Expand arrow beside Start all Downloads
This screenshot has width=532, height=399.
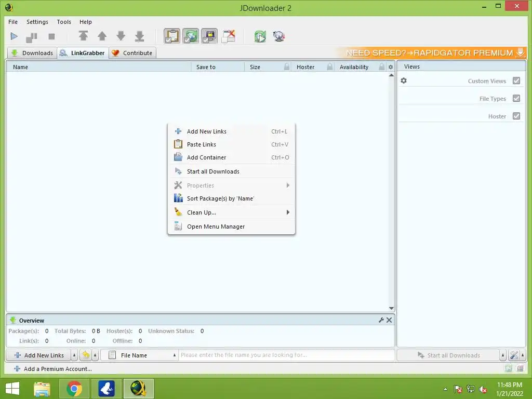[x=503, y=355]
